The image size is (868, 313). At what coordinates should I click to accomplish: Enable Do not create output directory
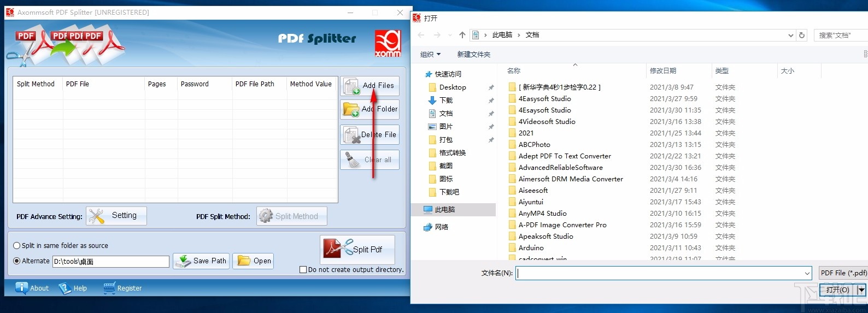pos(303,270)
